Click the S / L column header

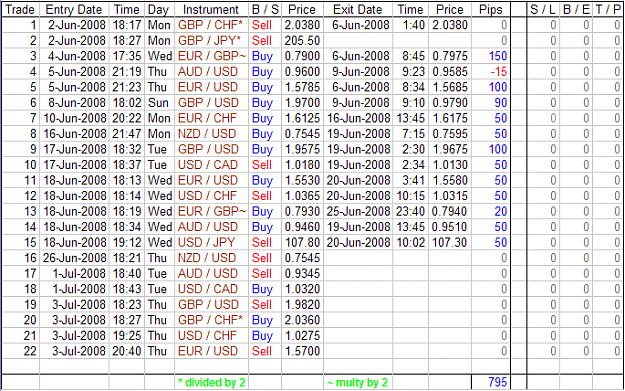coord(542,10)
